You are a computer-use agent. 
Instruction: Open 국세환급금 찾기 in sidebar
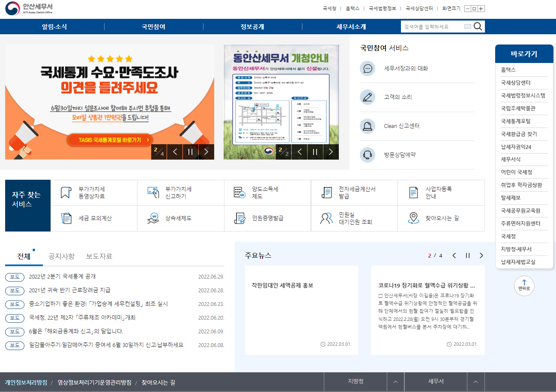(519, 134)
